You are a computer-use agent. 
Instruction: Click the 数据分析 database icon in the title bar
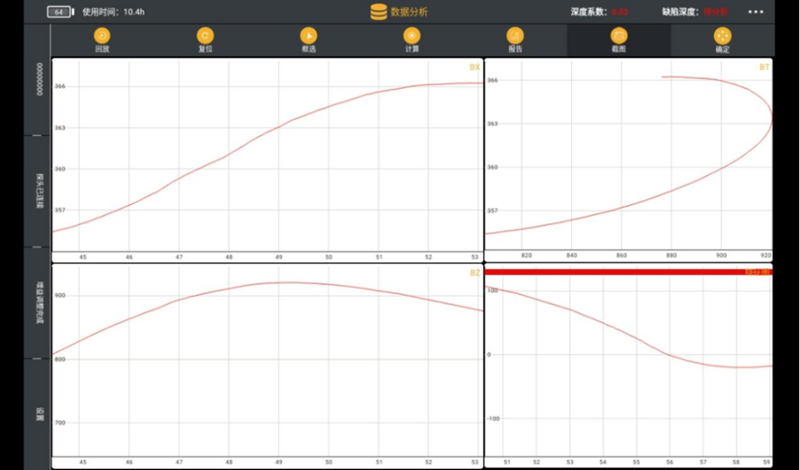tap(378, 12)
